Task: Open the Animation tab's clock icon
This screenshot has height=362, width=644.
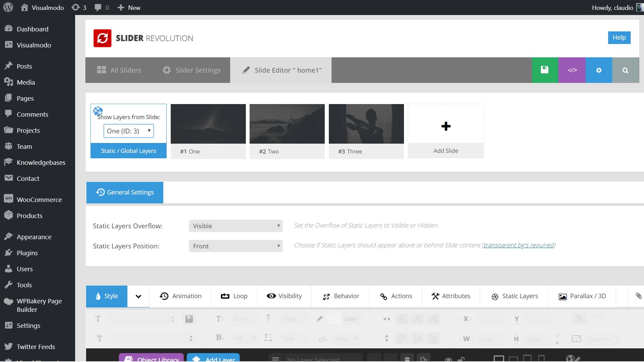Action: [x=165, y=296]
